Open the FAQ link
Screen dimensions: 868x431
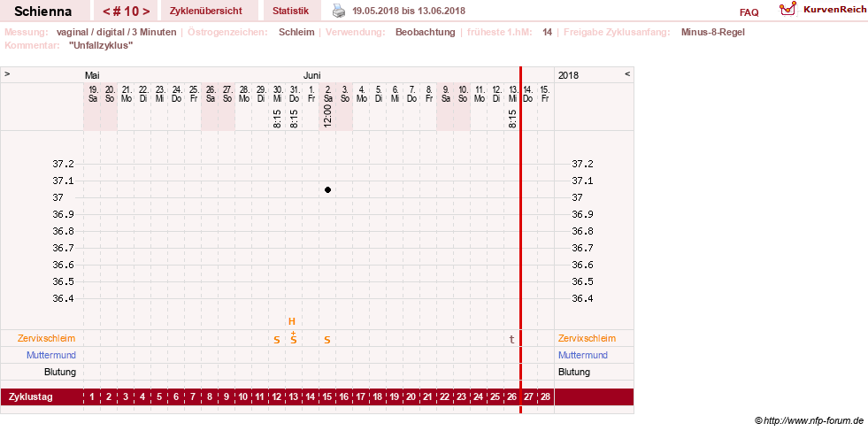pos(749,12)
